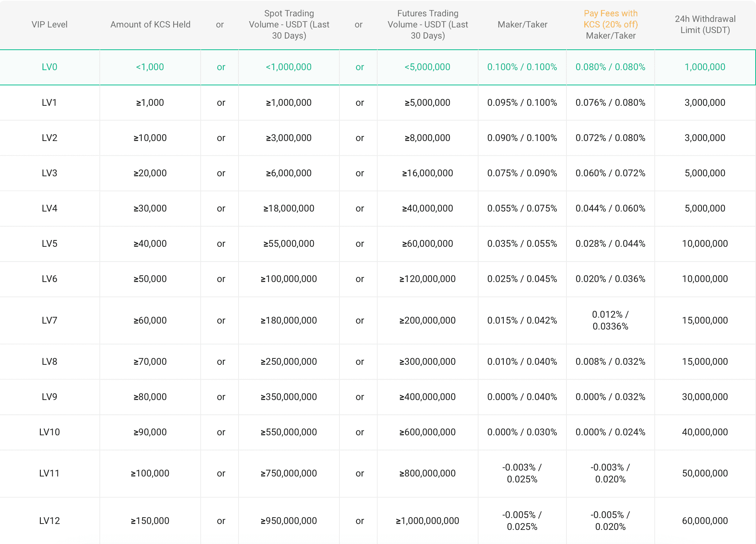Select the ≥150,000 KCS cell
756x544 pixels.
(150, 520)
